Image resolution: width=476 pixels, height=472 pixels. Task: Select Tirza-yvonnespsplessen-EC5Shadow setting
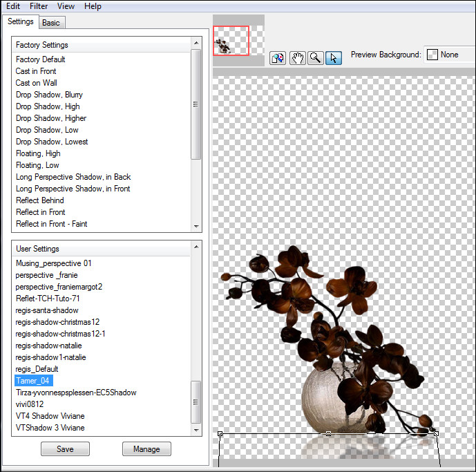coord(76,393)
